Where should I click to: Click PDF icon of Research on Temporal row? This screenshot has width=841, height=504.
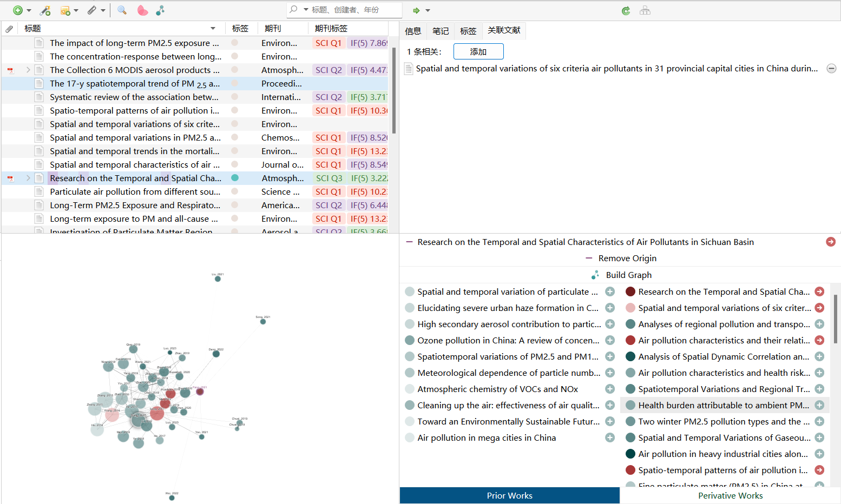click(10, 178)
